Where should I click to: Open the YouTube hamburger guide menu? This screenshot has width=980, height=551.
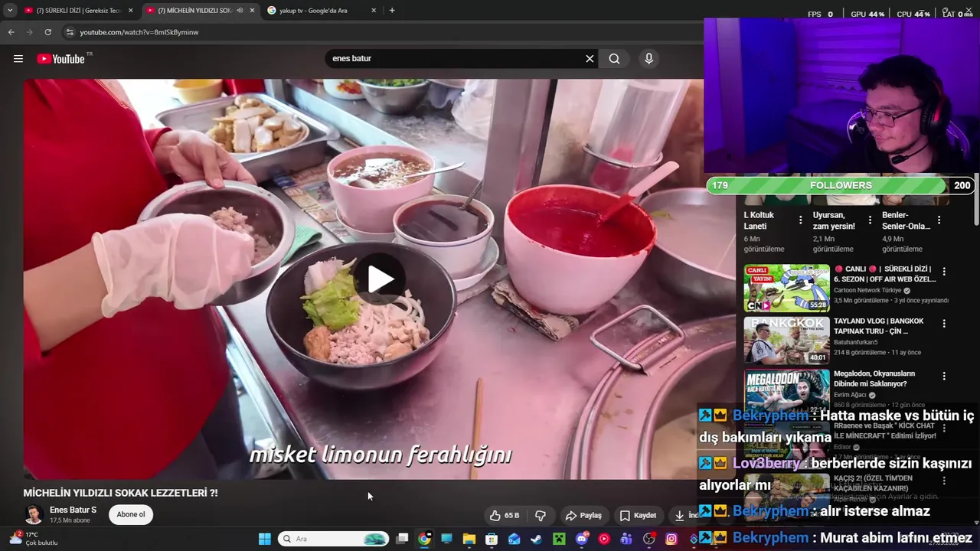tap(18, 59)
